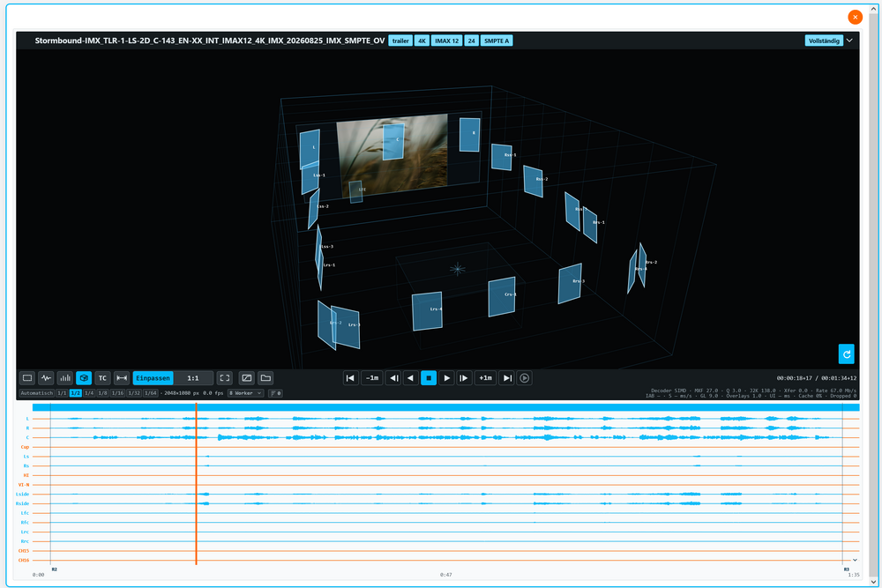This screenshot has height=588, width=882.
Task: Open the folder icon in the toolbar
Action: pyautogui.click(x=265, y=378)
